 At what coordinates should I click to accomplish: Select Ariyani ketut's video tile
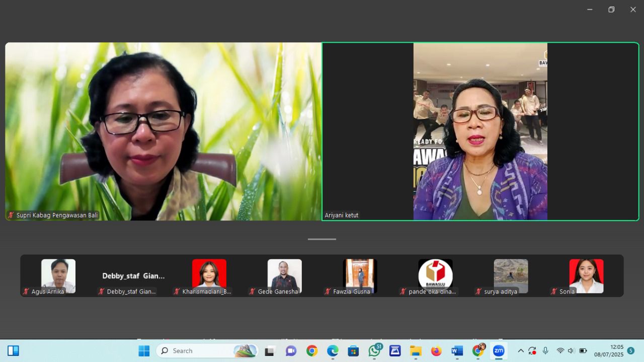coord(480,131)
